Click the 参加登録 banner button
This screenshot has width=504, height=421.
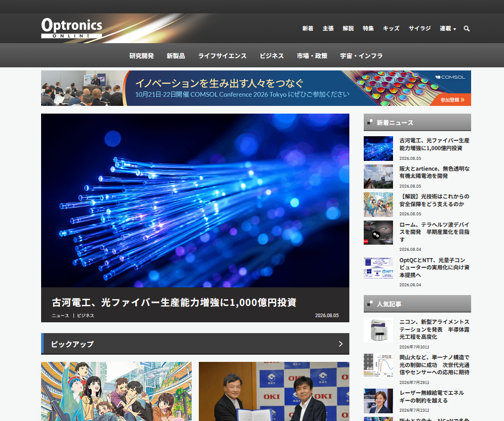(452, 100)
